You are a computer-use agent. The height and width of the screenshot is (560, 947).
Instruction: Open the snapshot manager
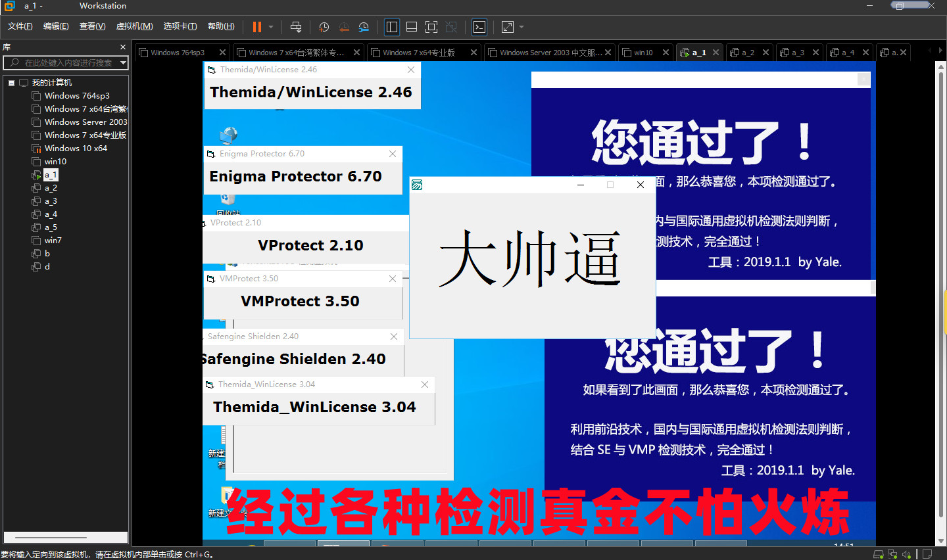click(x=364, y=27)
